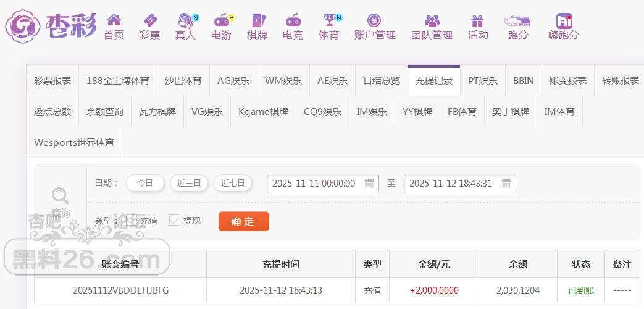
Task: Click the 首页 home icon
Action: (114, 20)
